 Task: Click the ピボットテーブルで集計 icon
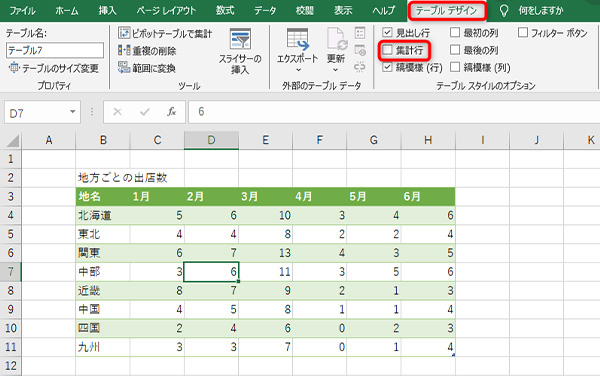124,33
